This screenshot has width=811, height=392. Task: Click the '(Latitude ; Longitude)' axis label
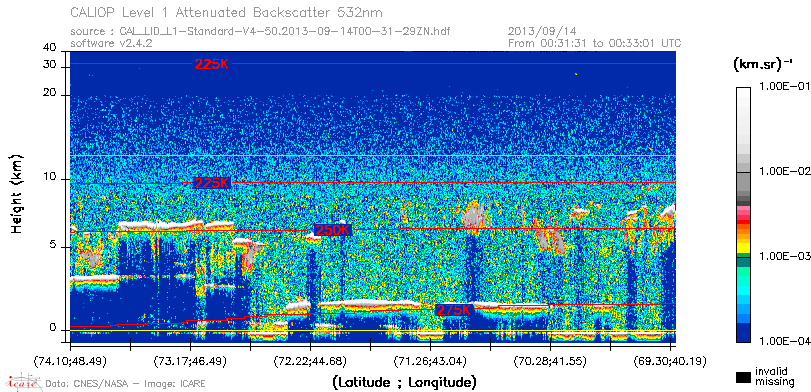[404, 383]
